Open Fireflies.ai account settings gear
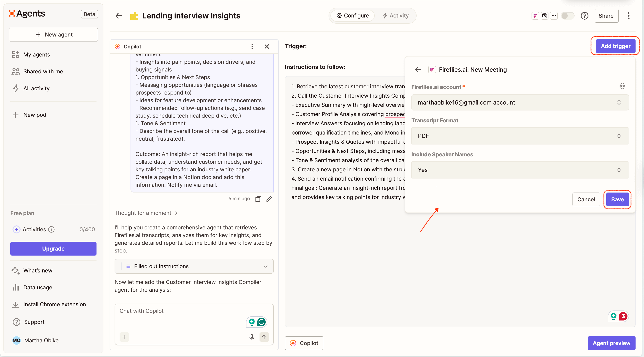Image resolution: width=644 pixels, height=357 pixels. 622,86
